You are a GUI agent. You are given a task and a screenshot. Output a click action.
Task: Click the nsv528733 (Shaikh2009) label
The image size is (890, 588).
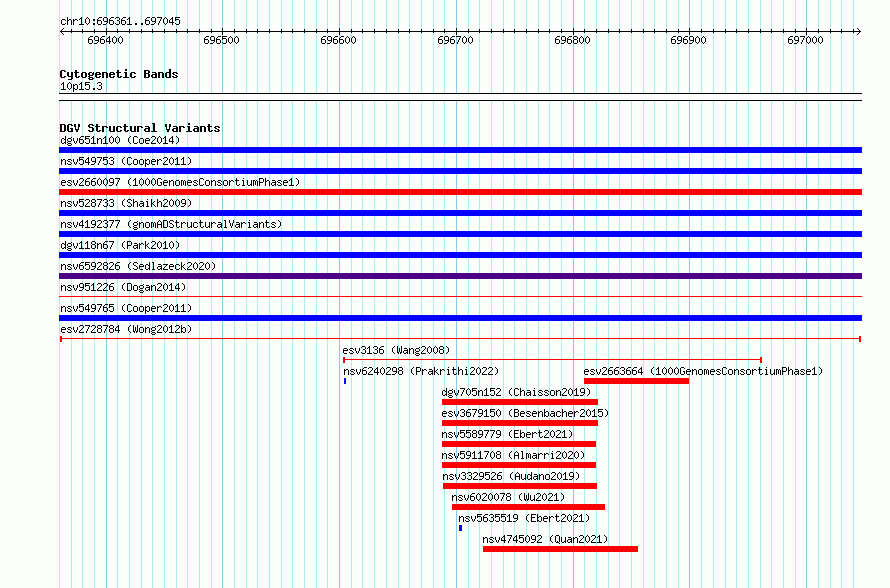click(126, 203)
